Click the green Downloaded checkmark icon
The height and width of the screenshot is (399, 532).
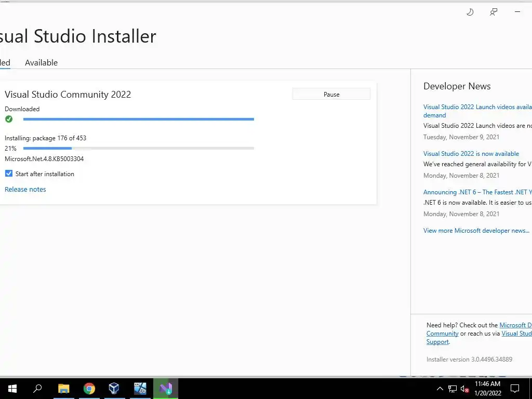9,119
